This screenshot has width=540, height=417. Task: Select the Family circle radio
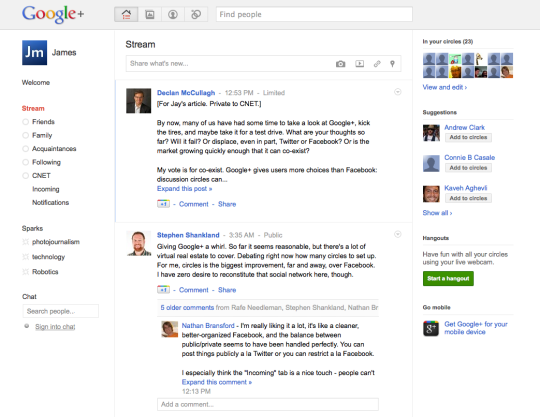tap(25, 135)
